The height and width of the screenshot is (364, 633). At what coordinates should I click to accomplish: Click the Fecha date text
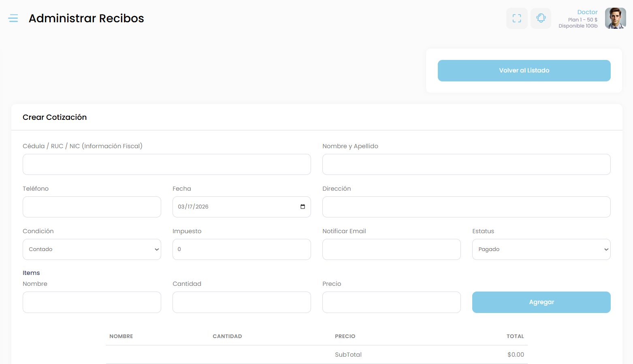(193, 207)
